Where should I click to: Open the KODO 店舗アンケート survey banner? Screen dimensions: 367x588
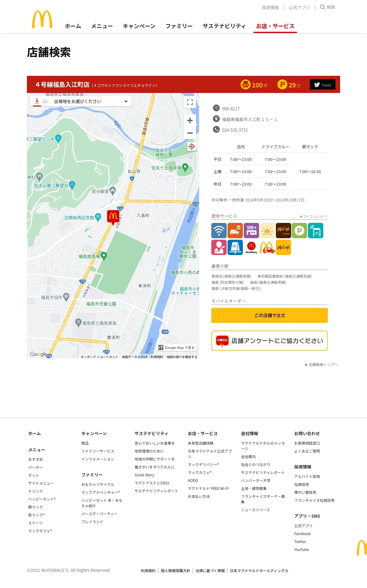[x=269, y=341]
